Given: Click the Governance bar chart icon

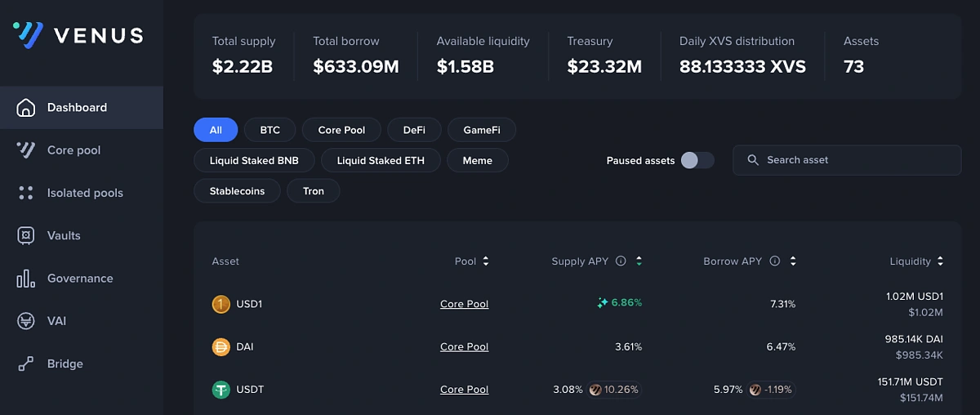Looking at the screenshot, I should (x=26, y=279).
